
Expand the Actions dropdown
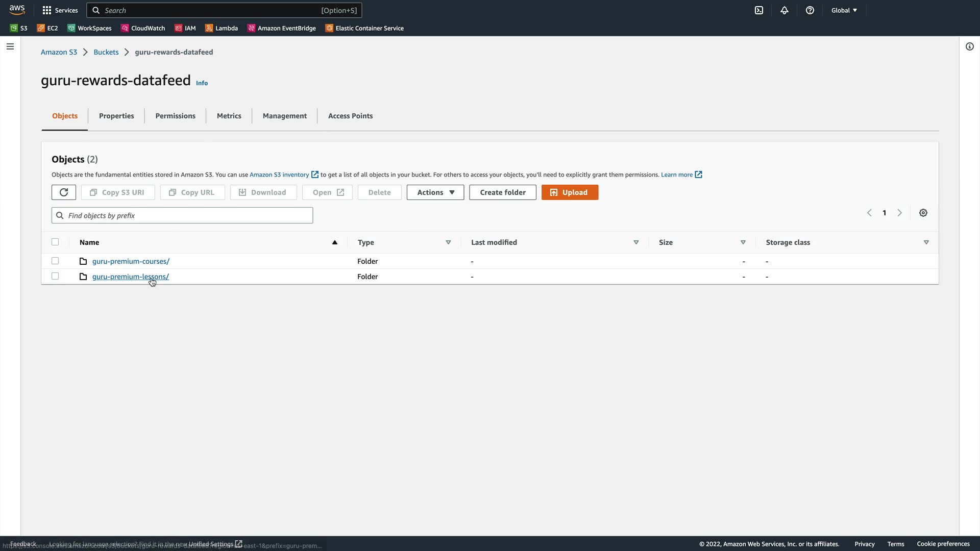[435, 192]
